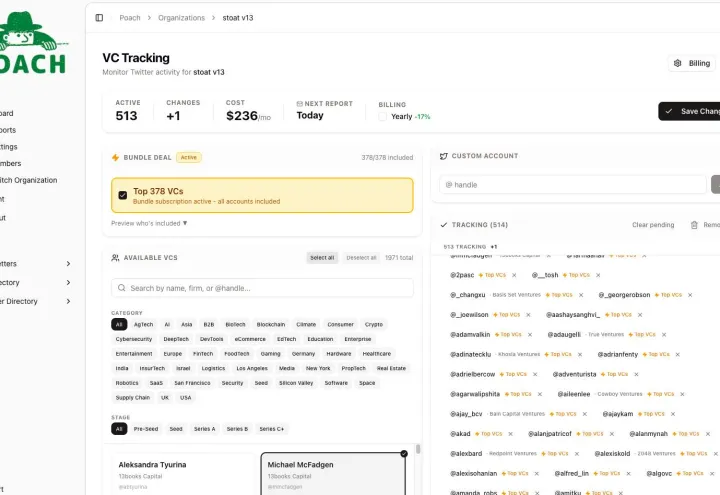Click Save Changes button
The image size is (720, 495).
coord(689,111)
